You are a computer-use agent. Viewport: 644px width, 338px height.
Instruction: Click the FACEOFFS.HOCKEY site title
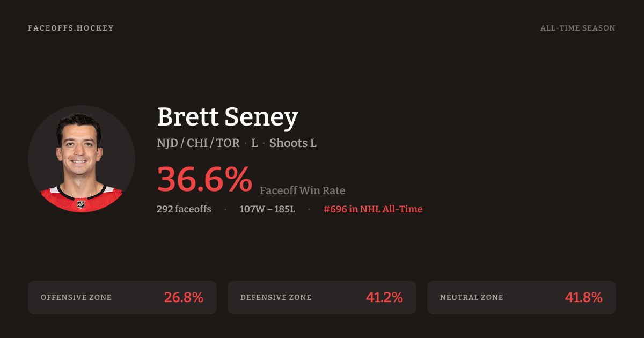tap(71, 28)
